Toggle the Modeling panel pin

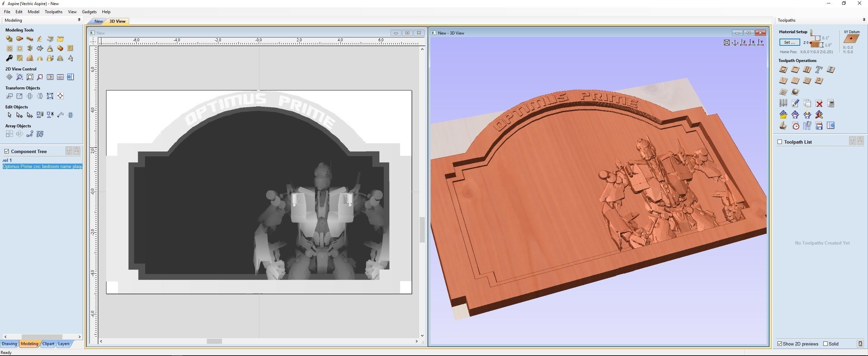click(x=79, y=20)
